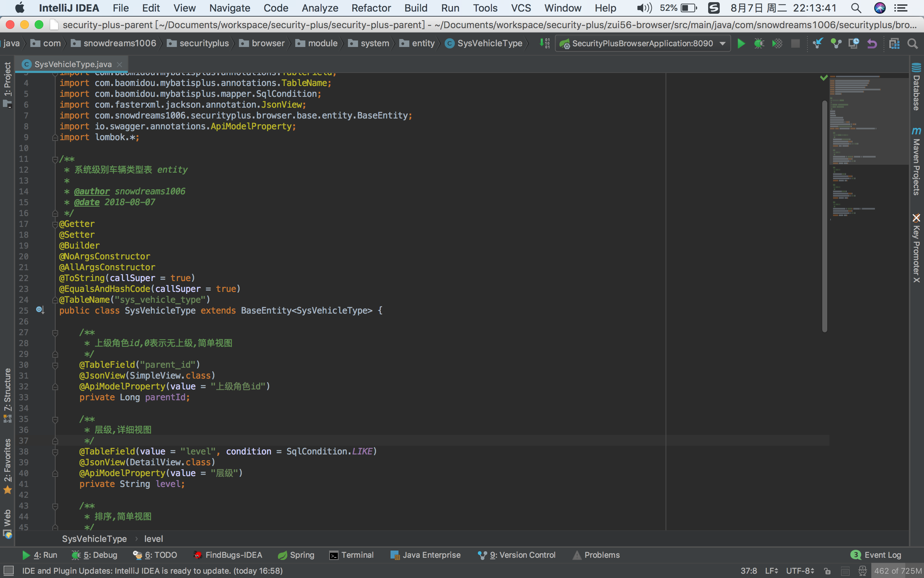Open the Refactor menu
Viewport: 924px width, 578px height.
coord(371,8)
